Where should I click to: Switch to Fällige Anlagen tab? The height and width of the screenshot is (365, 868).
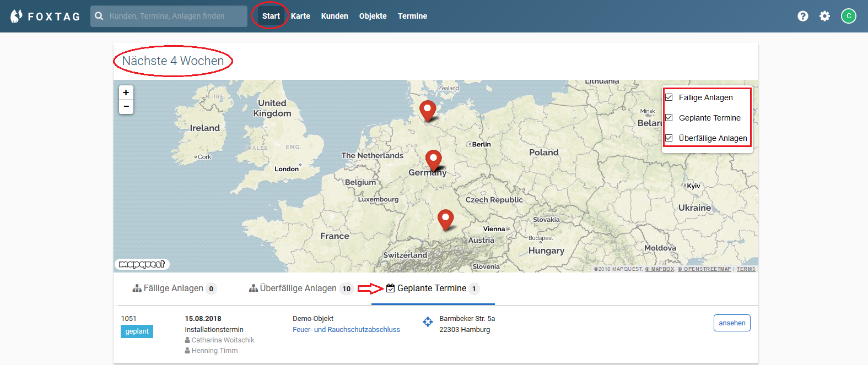coord(174,288)
